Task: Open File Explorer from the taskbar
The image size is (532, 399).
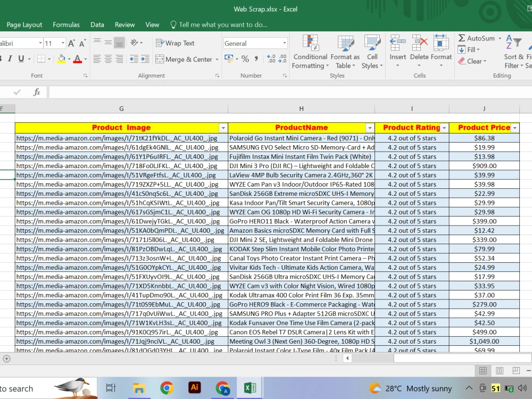Action: (139, 388)
